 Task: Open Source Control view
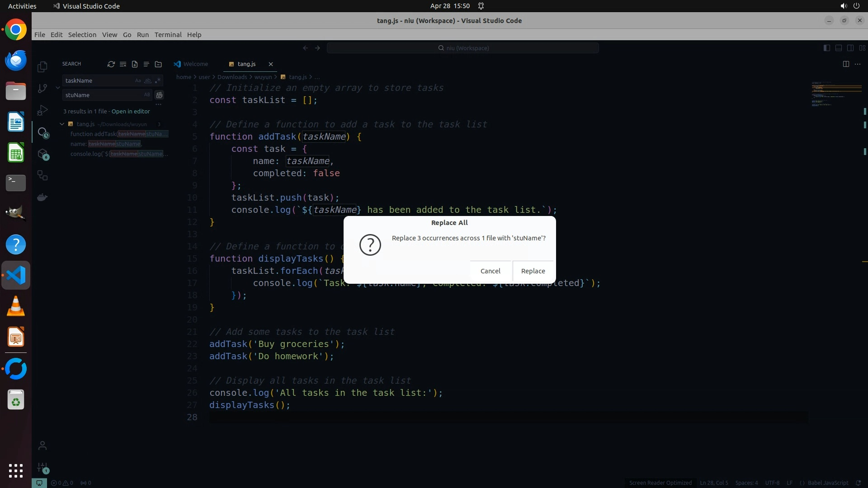pyautogui.click(x=42, y=89)
